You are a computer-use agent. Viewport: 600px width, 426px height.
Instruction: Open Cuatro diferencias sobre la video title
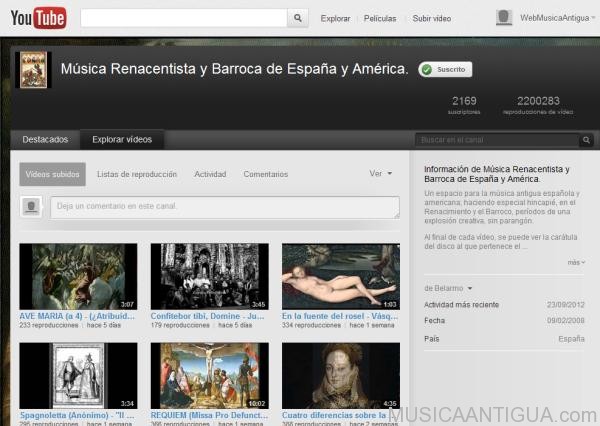[335, 415]
